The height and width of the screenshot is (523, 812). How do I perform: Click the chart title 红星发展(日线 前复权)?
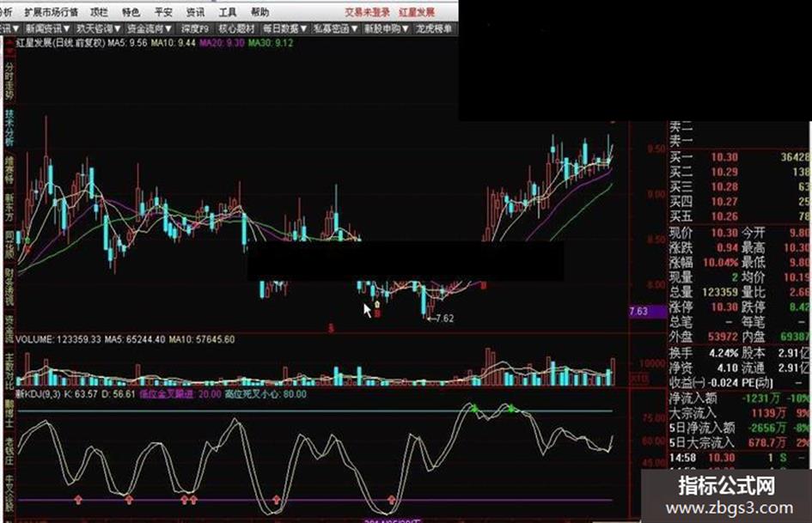click(61, 43)
